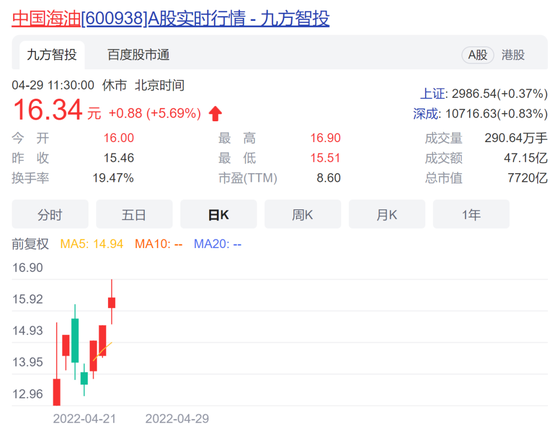Image resolution: width=550 pixels, height=434 pixels.
Task: Click the 成交量 value 290.64万手
Action: 516,138
